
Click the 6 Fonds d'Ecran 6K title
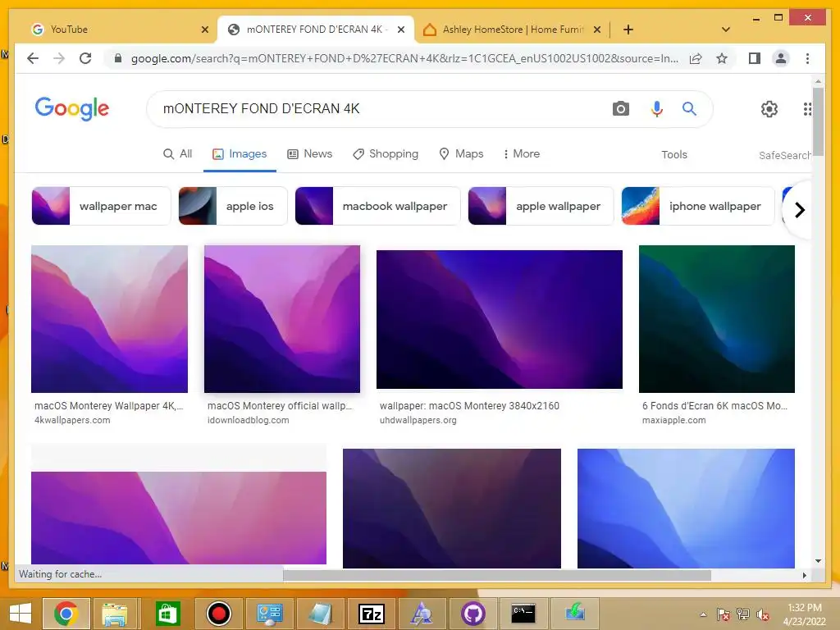tap(714, 406)
